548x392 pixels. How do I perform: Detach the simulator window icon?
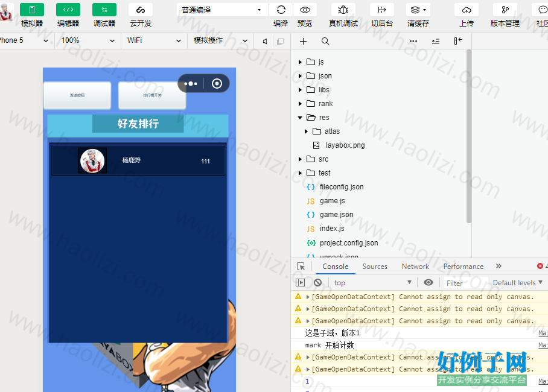(280, 41)
